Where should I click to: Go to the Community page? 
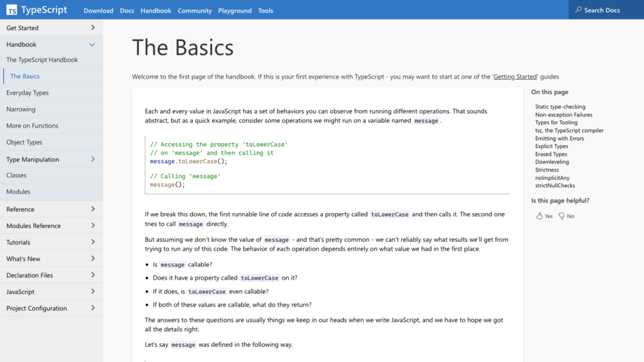point(195,11)
